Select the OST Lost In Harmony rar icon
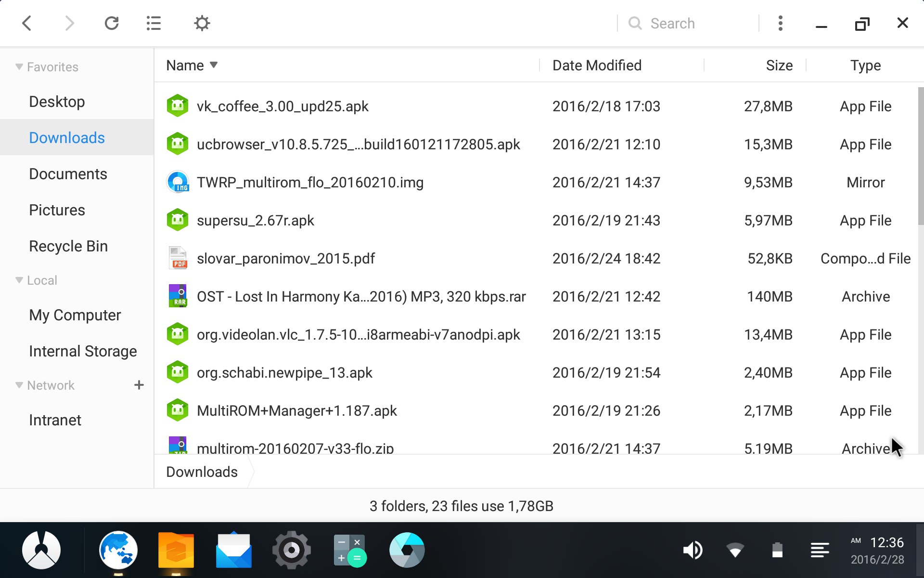Image resolution: width=924 pixels, height=578 pixels. click(x=178, y=296)
